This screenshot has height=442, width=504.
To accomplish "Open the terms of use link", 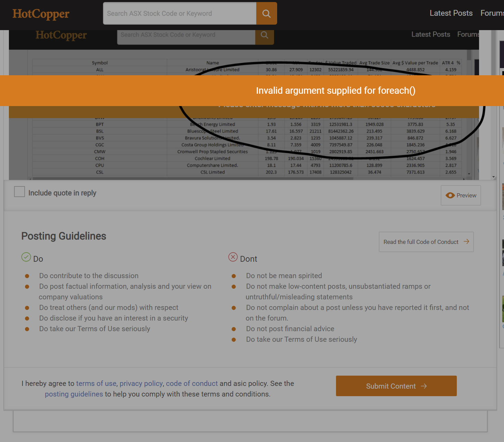I will pos(96,383).
